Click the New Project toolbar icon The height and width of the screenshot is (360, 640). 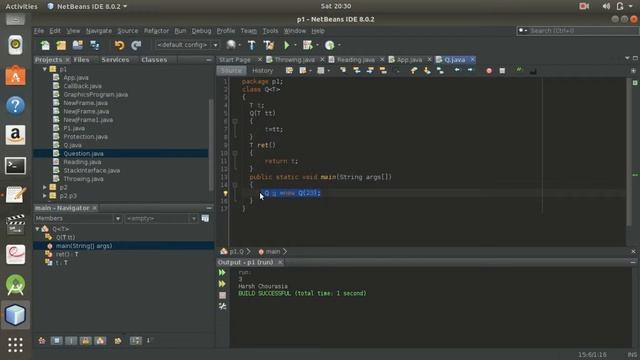61,45
